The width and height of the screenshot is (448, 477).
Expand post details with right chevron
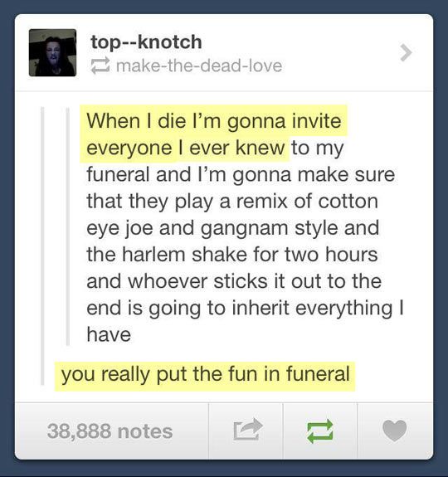(x=406, y=52)
